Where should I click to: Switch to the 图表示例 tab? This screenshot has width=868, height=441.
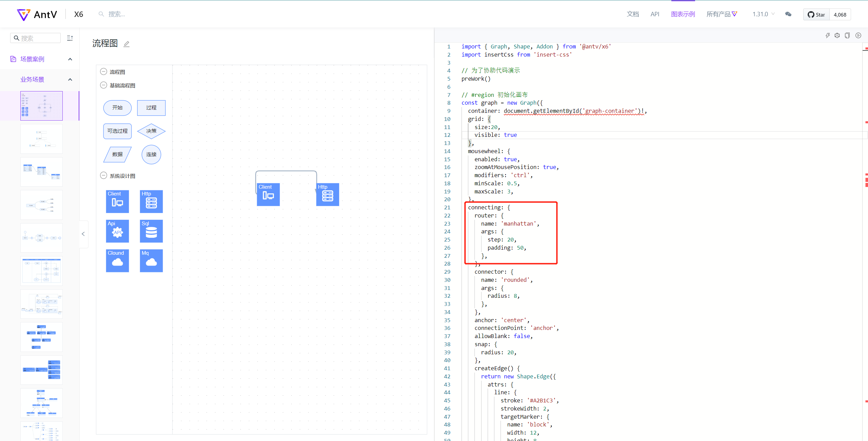(x=683, y=14)
